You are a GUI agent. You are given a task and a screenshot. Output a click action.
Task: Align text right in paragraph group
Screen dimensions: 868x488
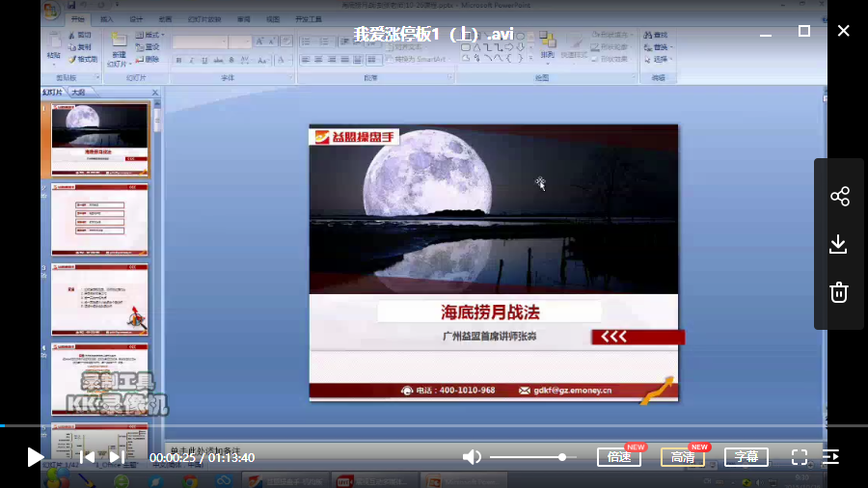[x=332, y=59]
